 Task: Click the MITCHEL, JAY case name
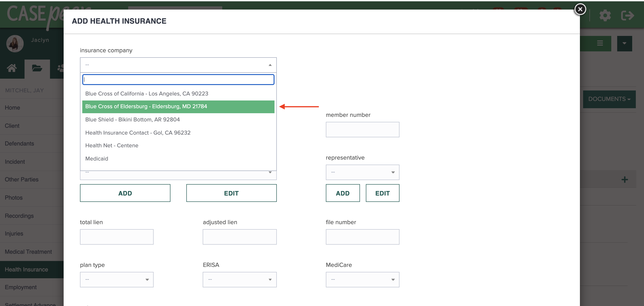[25, 90]
